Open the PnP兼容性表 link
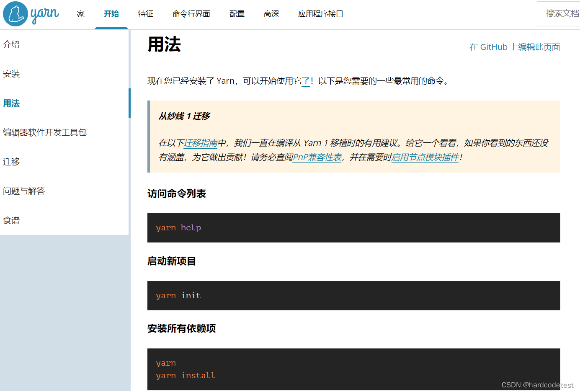The image size is (580, 392). [x=317, y=157]
